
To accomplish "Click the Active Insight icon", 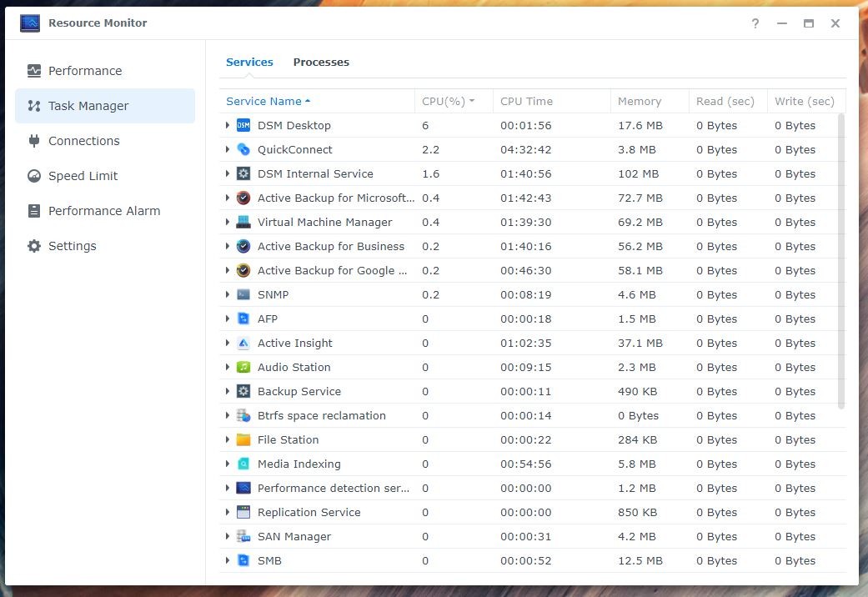I will 243,343.
